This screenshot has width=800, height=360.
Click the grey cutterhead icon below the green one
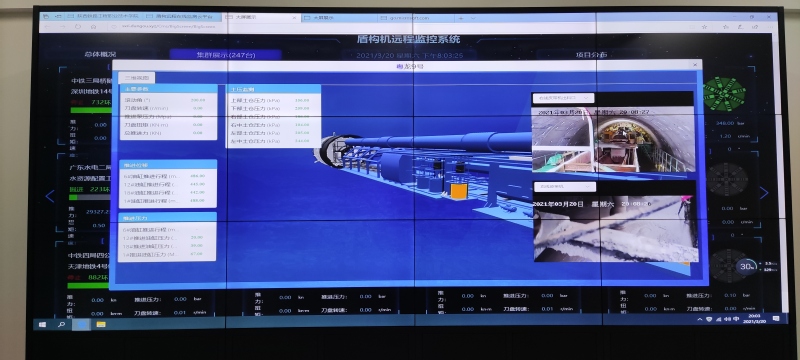click(x=728, y=179)
